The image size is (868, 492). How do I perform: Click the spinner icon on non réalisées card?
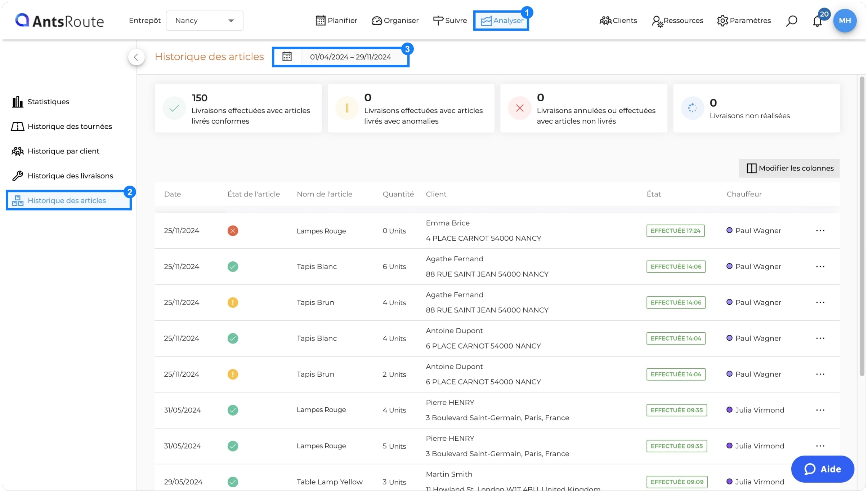[692, 108]
